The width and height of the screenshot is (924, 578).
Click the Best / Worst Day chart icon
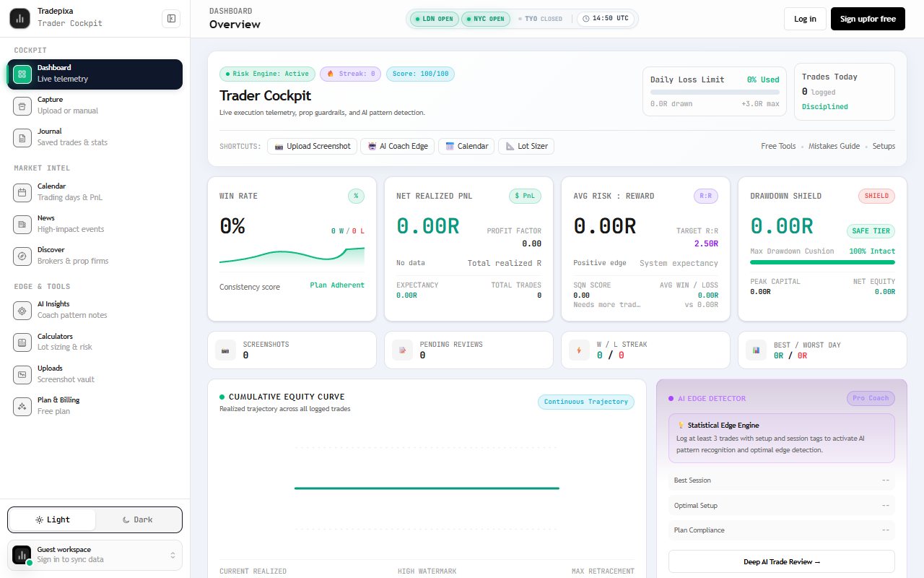(x=757, y=350)
